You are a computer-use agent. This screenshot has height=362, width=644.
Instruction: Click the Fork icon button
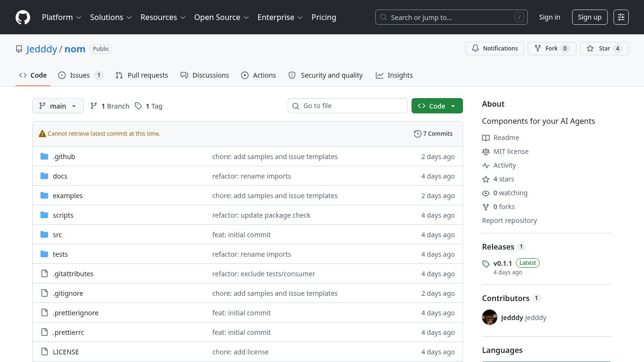click(538, 49)
